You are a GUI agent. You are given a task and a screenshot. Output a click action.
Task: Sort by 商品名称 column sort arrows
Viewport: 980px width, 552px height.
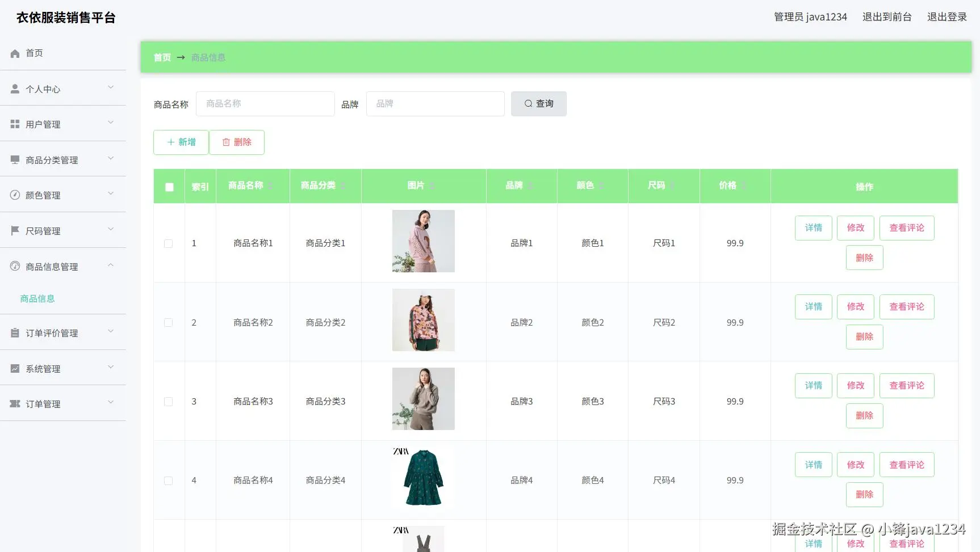(x=271, y=186)
